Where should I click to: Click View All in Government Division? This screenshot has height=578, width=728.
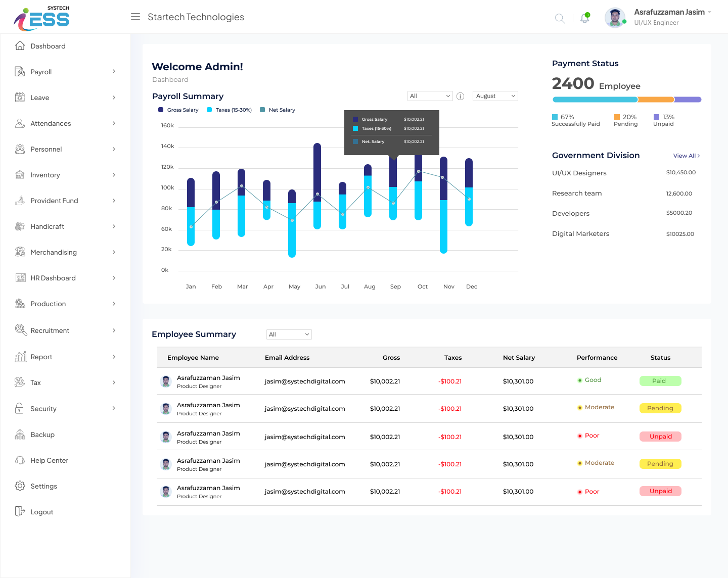point(686,156)
